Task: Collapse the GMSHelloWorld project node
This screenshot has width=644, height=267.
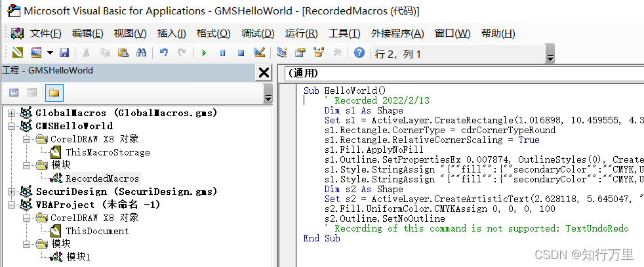Action: [10, 126]
